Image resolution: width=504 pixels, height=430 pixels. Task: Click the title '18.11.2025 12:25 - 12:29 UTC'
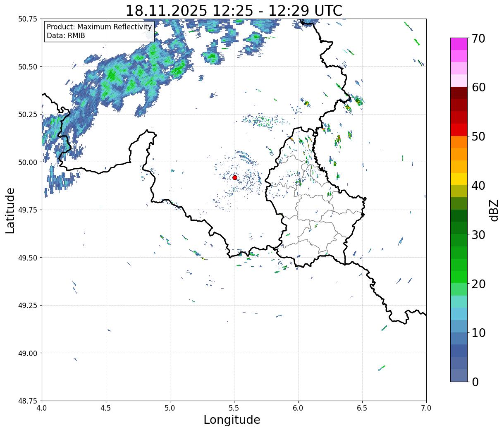point(234,10)
